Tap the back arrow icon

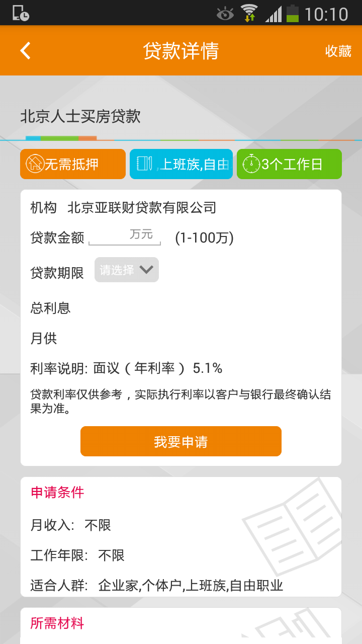pyautogui.click(x=25, y=51)
